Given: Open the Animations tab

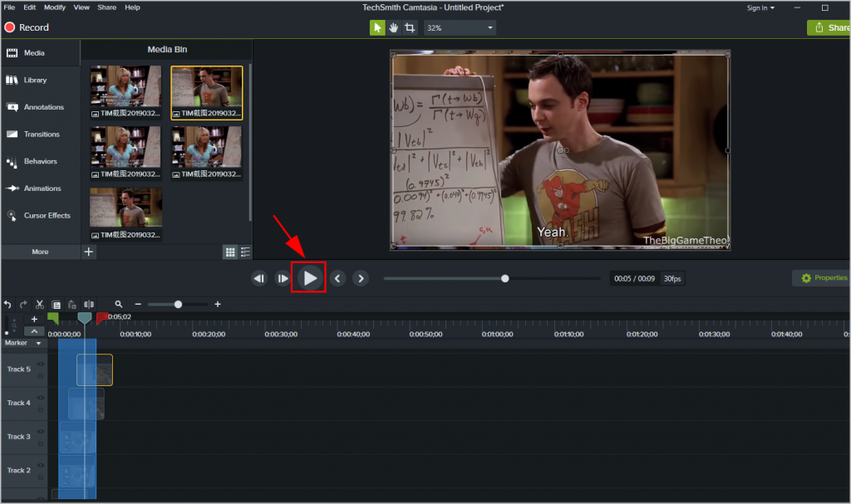Looking at the screenshot, I should 40,188.
